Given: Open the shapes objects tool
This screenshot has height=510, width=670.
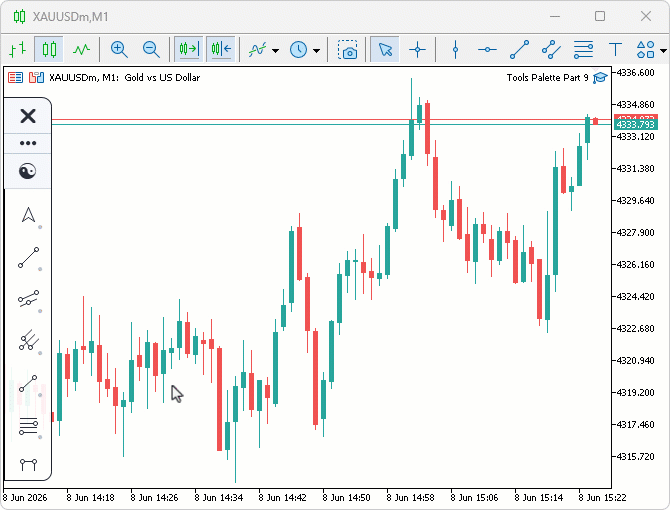Looking at the screenshot, I should click(645, 50).
